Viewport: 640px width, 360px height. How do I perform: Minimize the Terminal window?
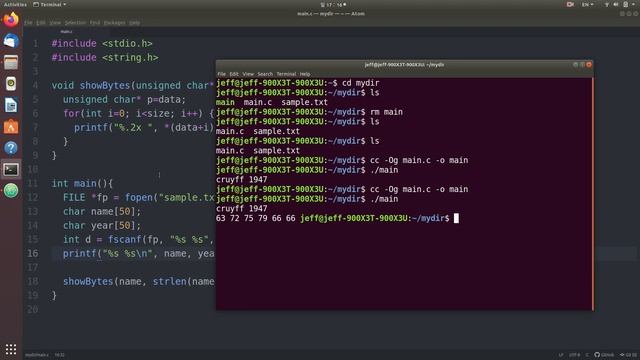576,64
